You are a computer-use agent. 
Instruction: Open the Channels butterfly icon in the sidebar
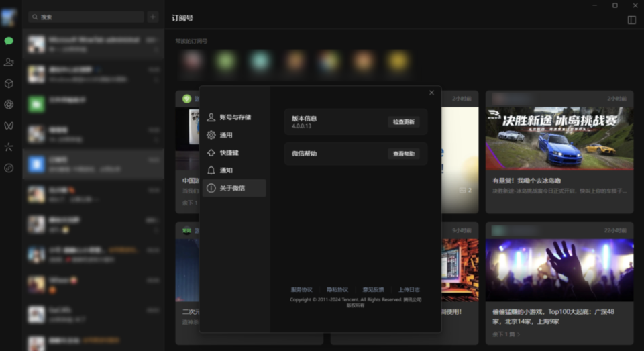coord(9,126)
